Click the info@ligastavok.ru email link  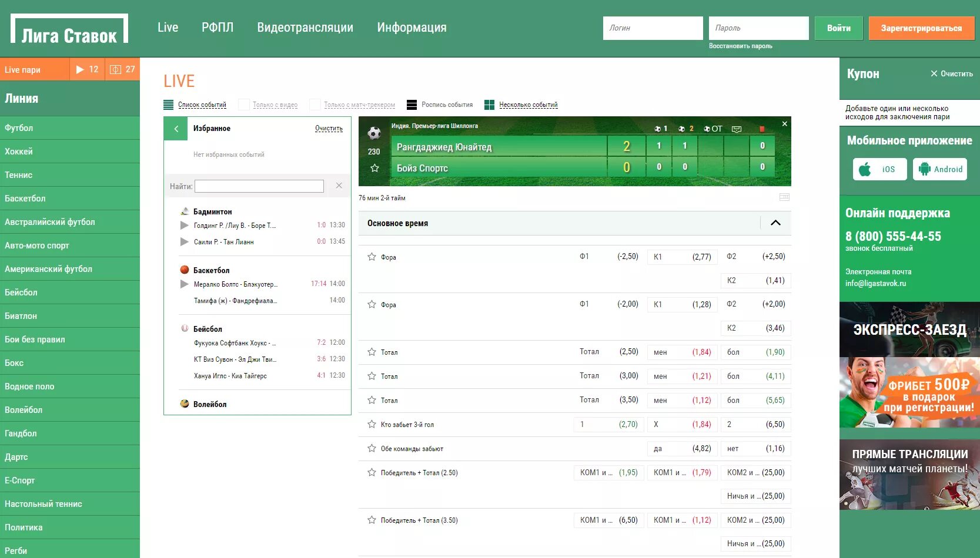[875, 283]
